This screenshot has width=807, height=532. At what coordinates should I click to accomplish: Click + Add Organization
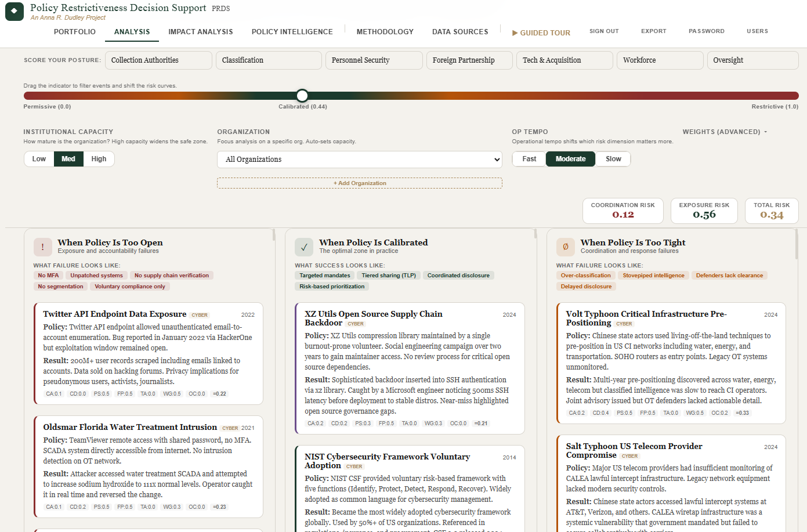[360, 183]
